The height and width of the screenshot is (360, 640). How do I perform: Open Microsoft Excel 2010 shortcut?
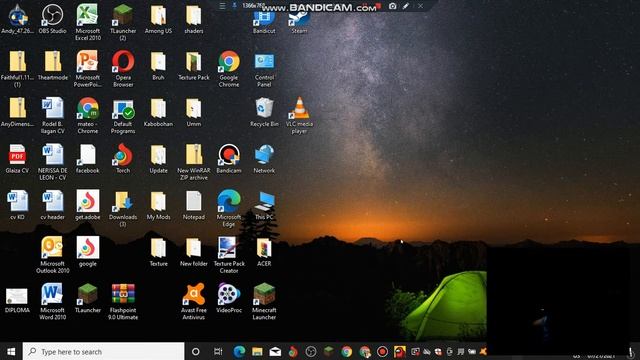[x=88, y=22]
